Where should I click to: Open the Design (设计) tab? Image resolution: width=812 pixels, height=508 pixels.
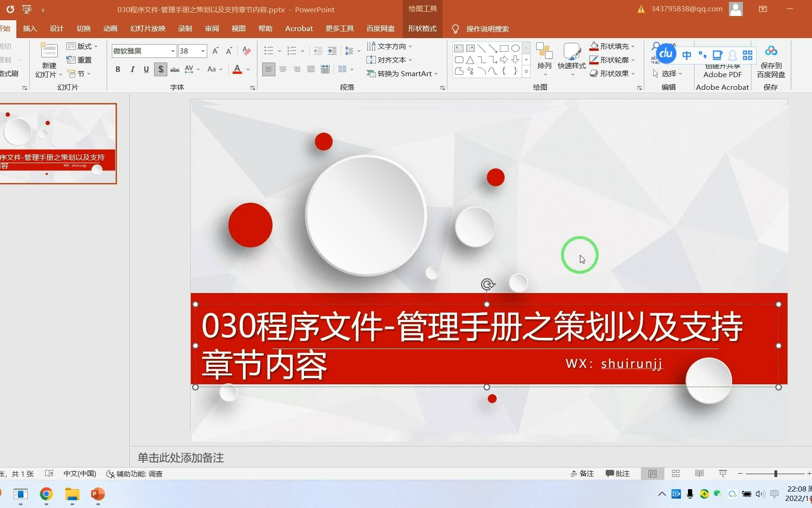point(56,29)
